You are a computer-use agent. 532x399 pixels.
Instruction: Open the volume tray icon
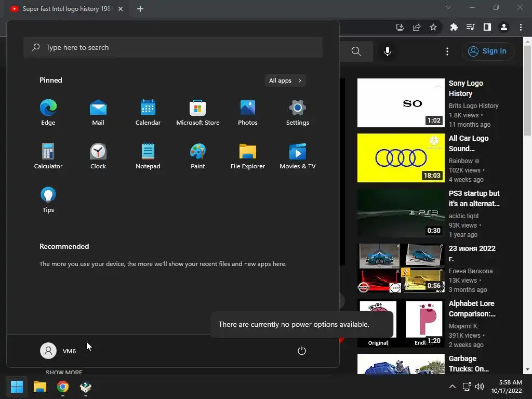click(480, 387)
